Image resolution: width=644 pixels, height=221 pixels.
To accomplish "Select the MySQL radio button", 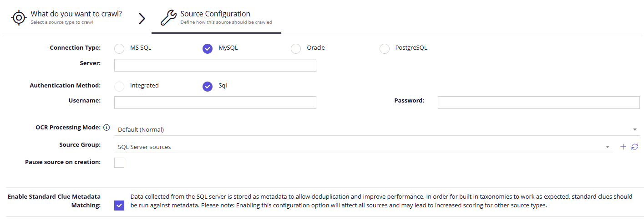I will [x=208, y=49].
